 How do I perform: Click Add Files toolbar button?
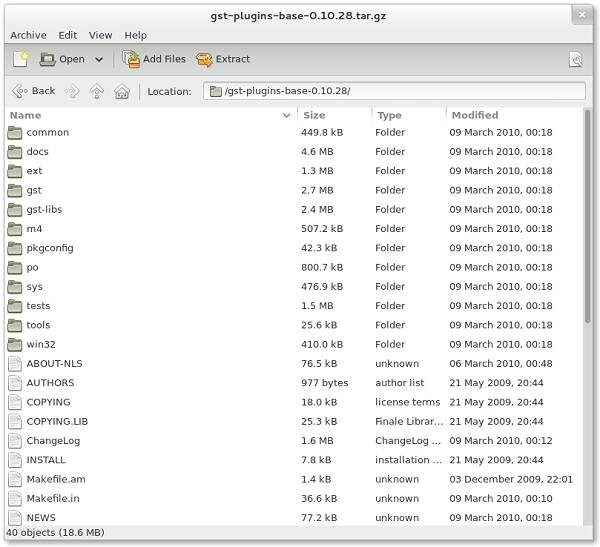[154, 59]
